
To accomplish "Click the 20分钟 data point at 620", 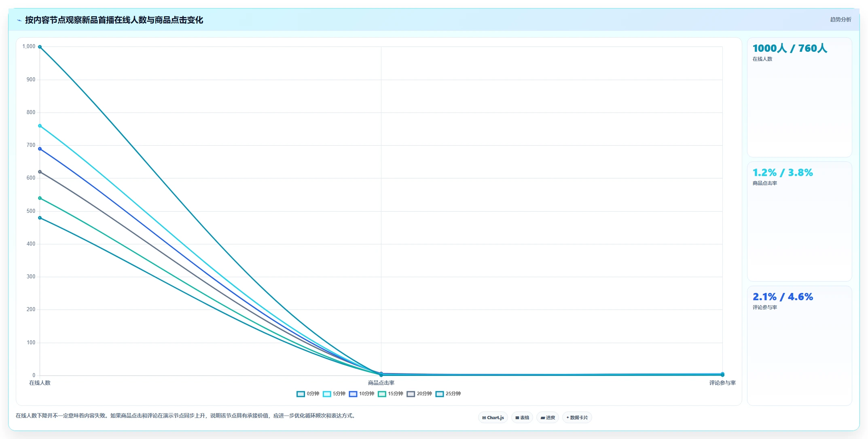I will 40,172.
